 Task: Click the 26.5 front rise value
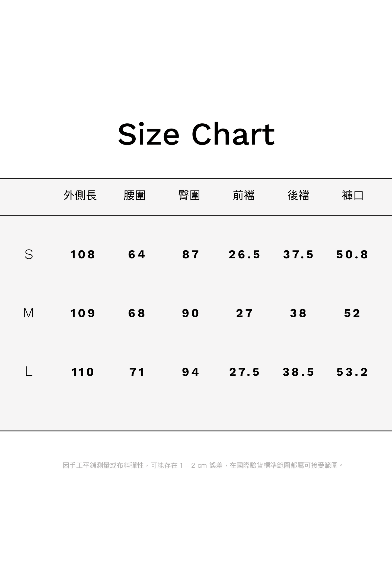click(244, 254)
